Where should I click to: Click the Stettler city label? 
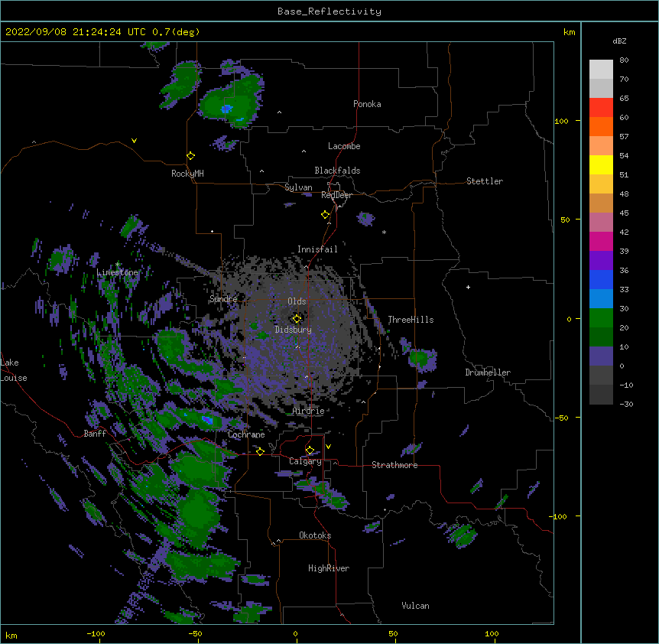pyautogui.click(x=485, y=181)
